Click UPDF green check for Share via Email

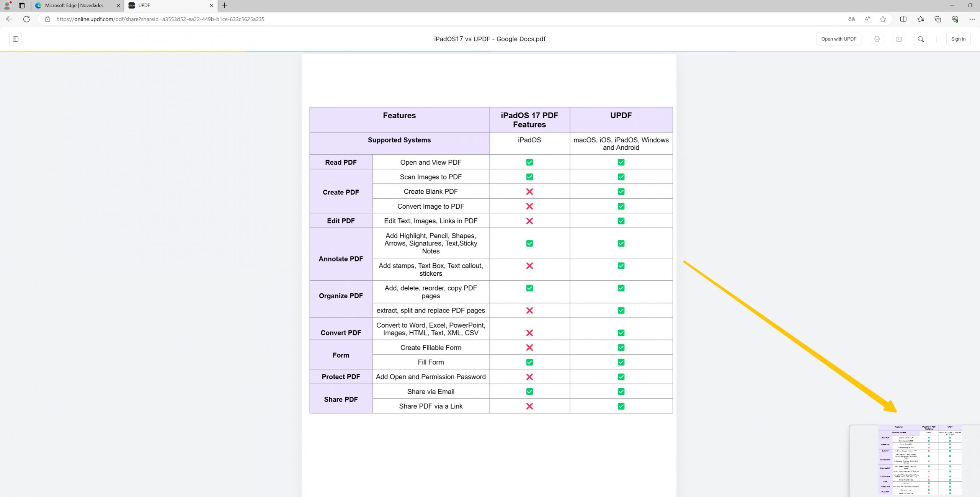[621, 392]
